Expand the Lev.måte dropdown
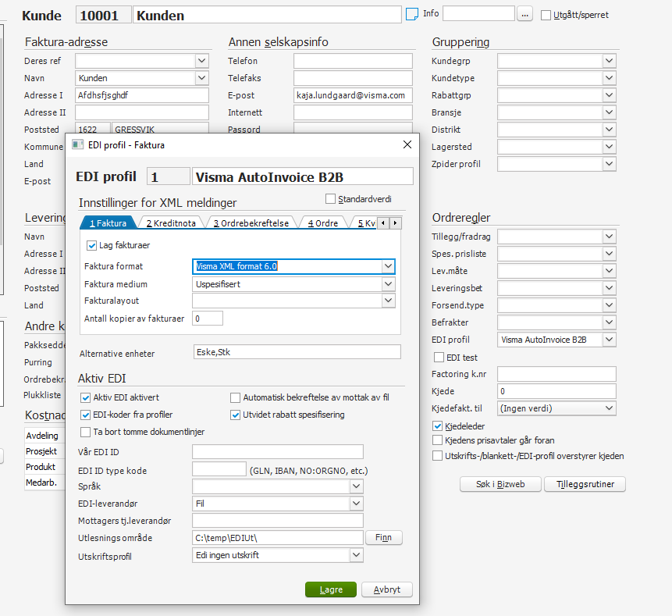Screen dimensions: 672x616 click(609, 270)
